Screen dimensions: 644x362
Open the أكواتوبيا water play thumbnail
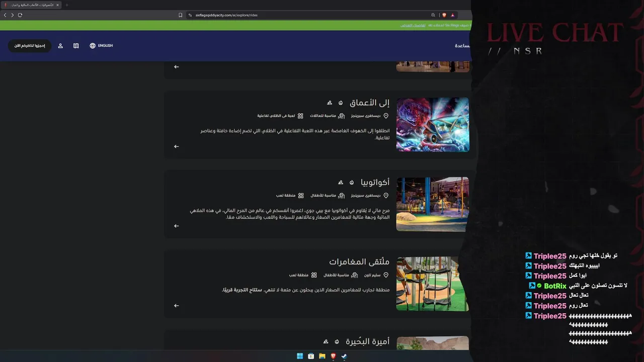point(433,204)
